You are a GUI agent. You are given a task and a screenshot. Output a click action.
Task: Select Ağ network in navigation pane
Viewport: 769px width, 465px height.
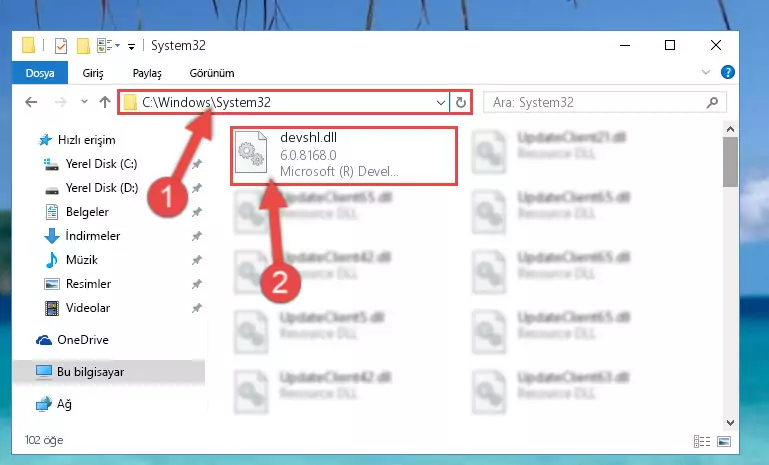click(53, 404)
